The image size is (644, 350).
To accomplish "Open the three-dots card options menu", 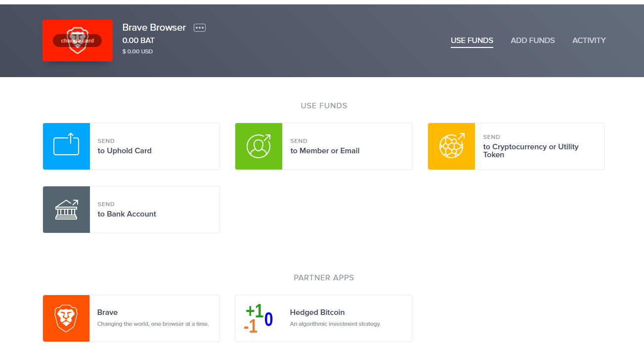I will pyautogui.click(x=200, y=28).
